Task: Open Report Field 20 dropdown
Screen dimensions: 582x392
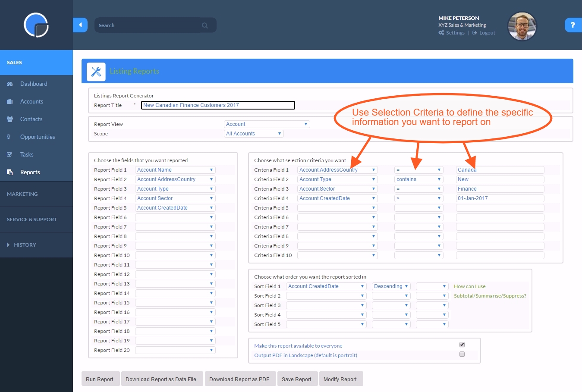Action: pos(175,350)
